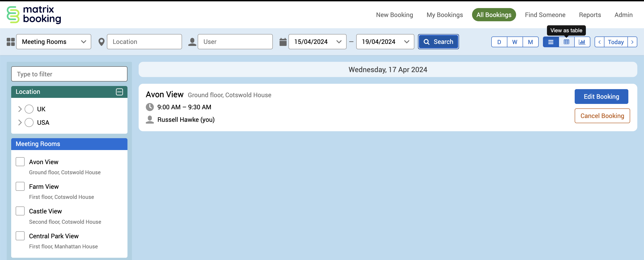Switch to list view icon

click(x=551, y=42)
